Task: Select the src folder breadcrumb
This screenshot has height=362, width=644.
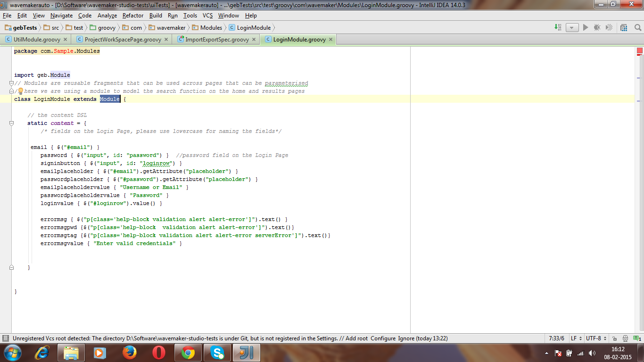Action: tap(51, 28)
